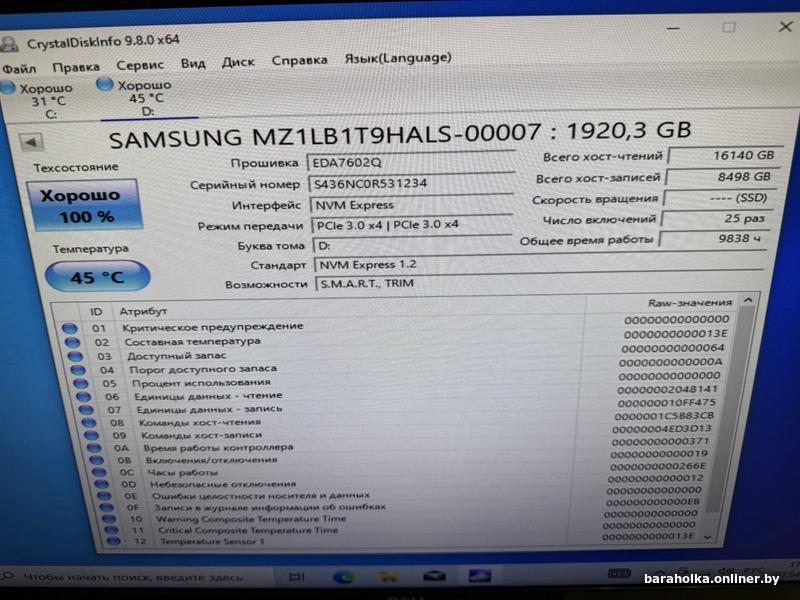The width and height of the screenshot is (800, 600).
Task: Click the previous disk arrow button
Action: (x=32, y=142)
